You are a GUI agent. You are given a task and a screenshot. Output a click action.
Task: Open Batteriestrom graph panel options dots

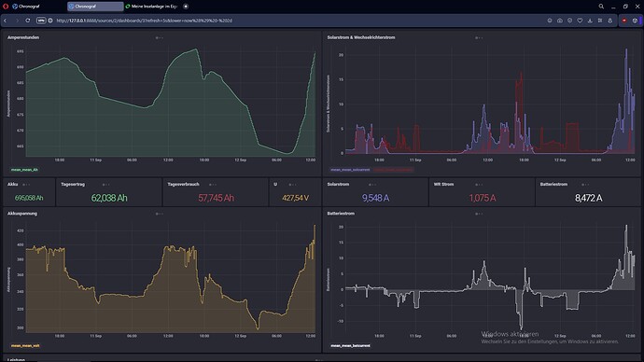click(x=479, y=214)
